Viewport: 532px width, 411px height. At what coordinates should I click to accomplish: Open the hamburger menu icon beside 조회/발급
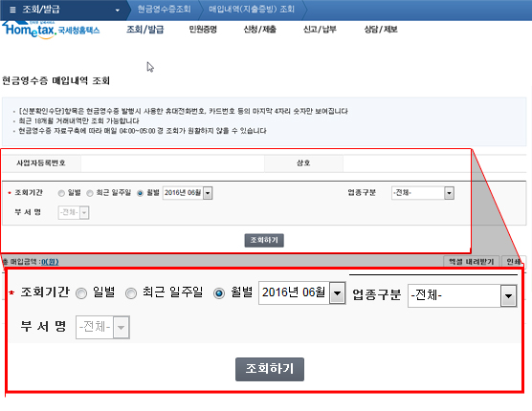click(12, 10)
